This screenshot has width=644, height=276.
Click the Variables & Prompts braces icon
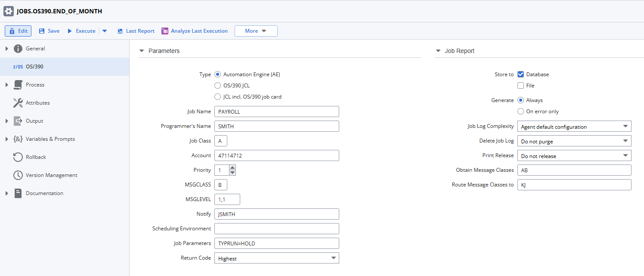click(x=18, y=139)
